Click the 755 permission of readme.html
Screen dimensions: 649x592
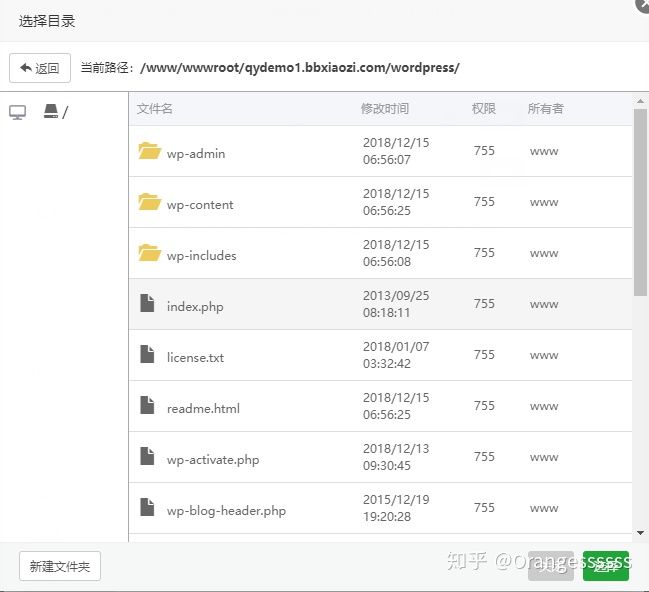click(x=484, y=405)
